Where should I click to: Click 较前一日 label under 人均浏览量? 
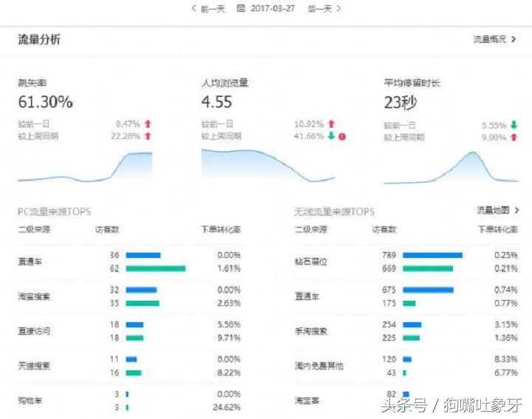point(217,124)
